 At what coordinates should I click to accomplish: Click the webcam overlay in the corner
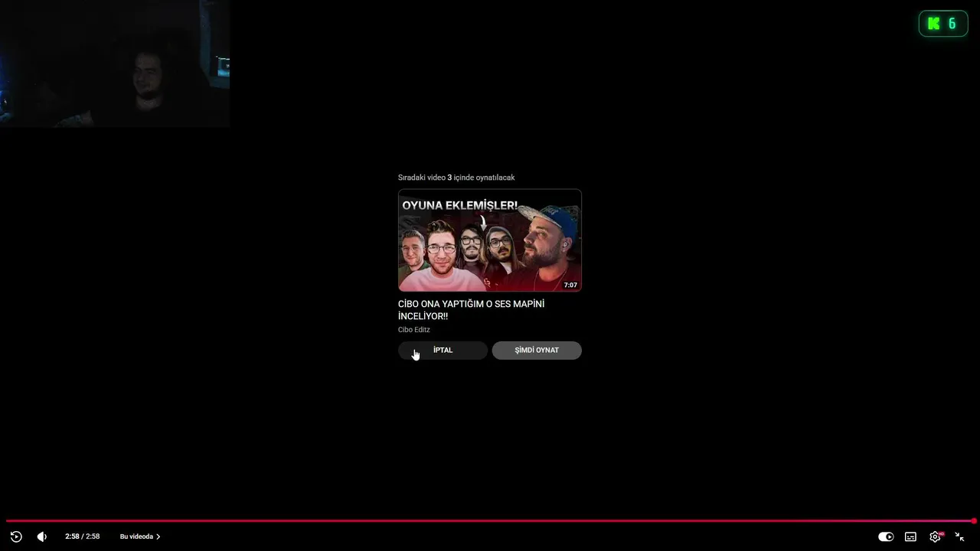click(x=115, y=64)
